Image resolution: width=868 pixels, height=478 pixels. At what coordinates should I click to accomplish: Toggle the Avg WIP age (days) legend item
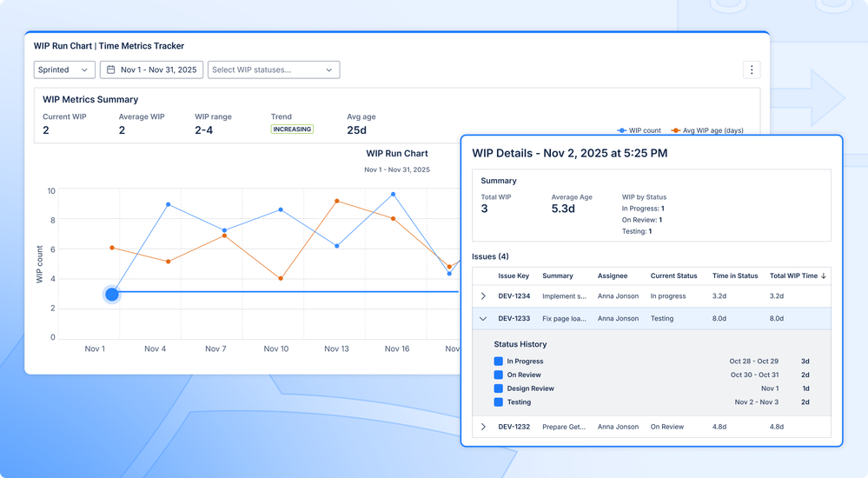(707, 130)
